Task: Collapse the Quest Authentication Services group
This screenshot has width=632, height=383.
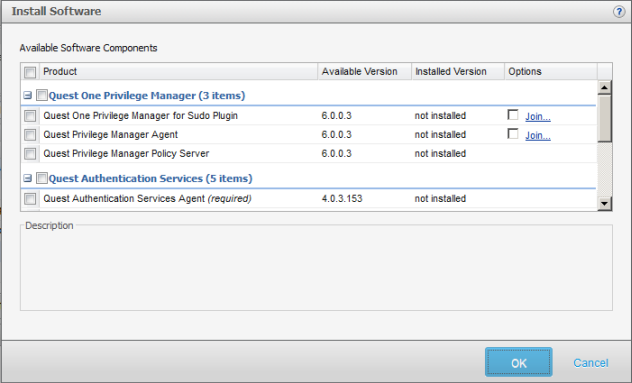Action: pyautogui.click(x=27, y=178)
